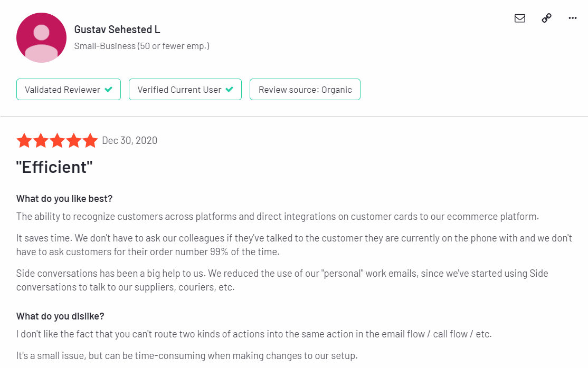The image size is (588, 368).
Task: Click the Verified Current User badge
Action: tap(185, 90)
